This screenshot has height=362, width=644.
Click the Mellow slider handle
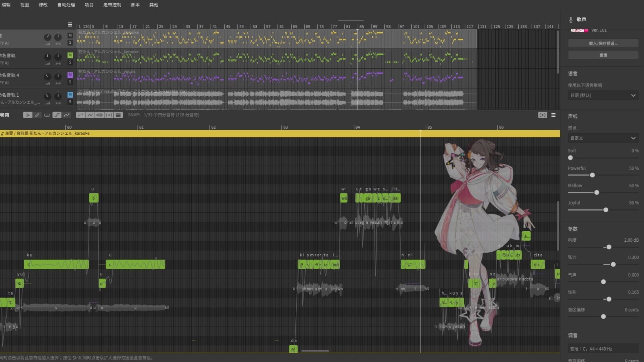pos(597,193)
